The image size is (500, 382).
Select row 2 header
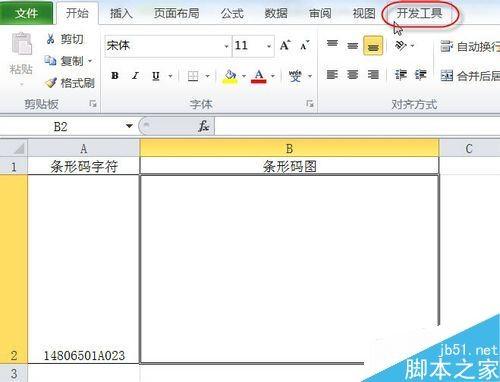pyautogui.click(x=13, y=269)
